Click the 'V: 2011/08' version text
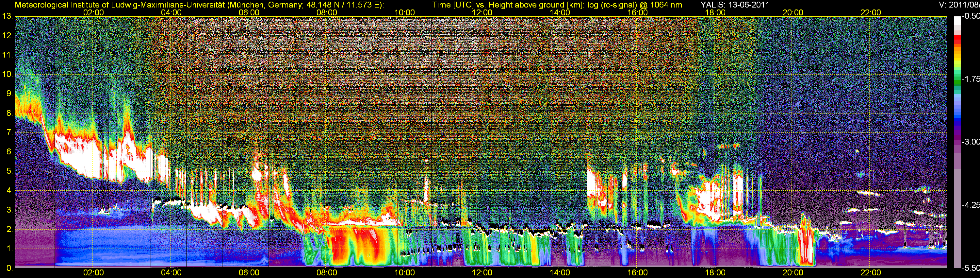Screen dimensions: 980x278 coord(959,5)
